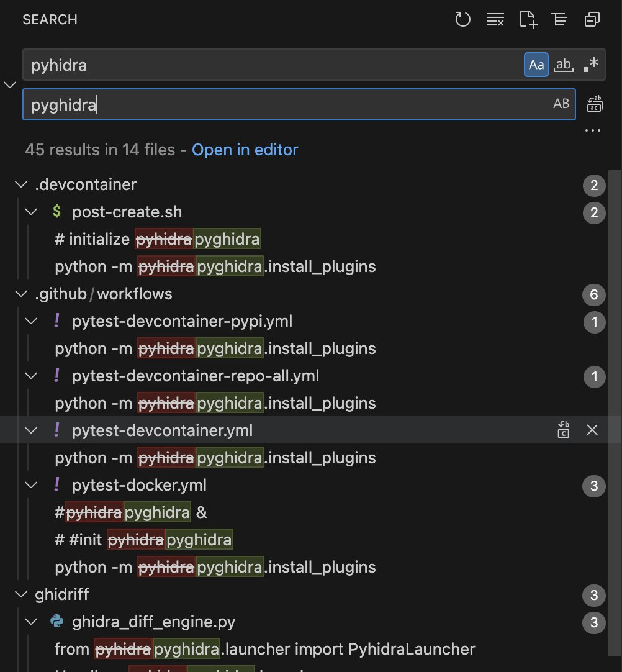Viewport: 622px width, 672px height.
Task: Select '# initialize pyhidra' match line
Action: pyautogui.click(x=157, y=239)
